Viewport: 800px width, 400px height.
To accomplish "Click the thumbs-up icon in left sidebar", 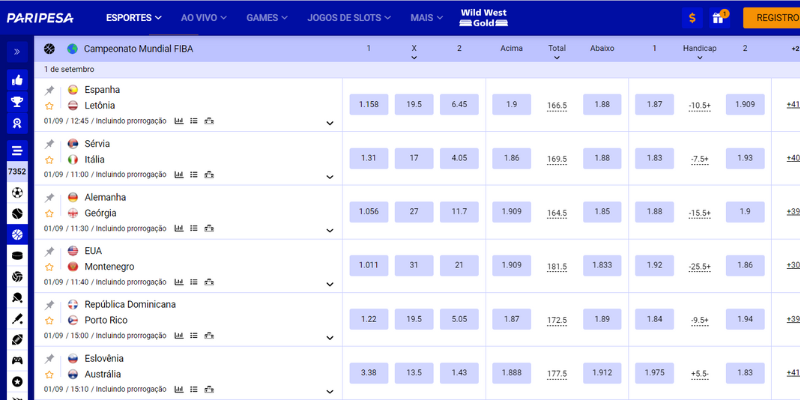I will click(x=17, y=80).
